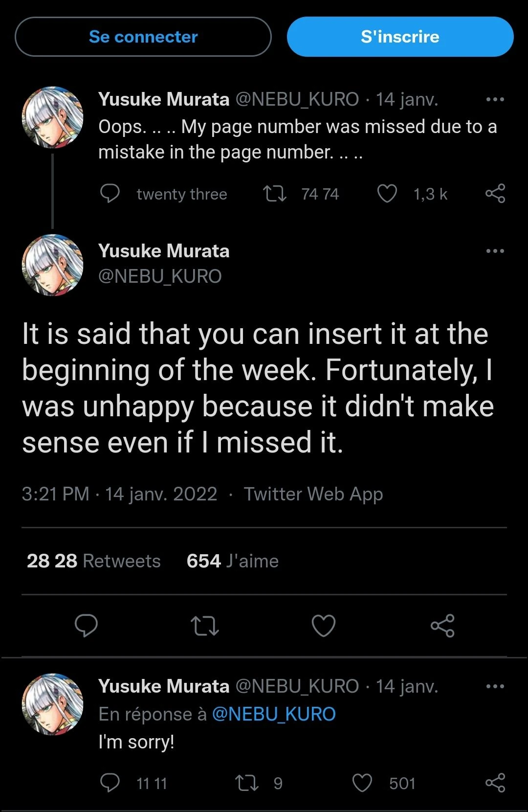
Task: Share the main tweet
Action: (x=442, y=626)
